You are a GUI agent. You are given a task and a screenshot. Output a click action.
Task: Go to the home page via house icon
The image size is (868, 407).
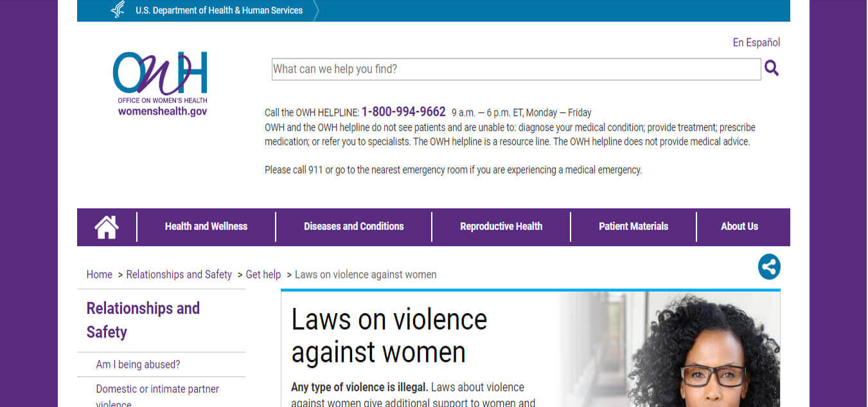coord(107,227)
